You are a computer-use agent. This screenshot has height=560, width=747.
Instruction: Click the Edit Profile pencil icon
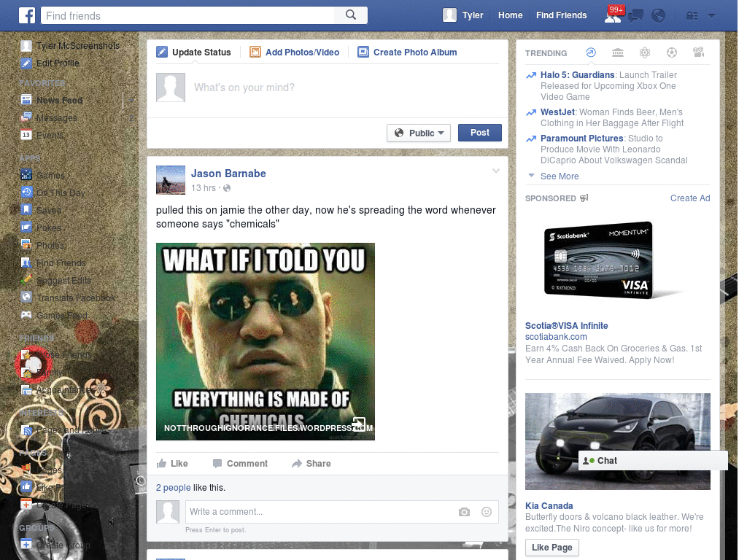click(x=26, y=63)
